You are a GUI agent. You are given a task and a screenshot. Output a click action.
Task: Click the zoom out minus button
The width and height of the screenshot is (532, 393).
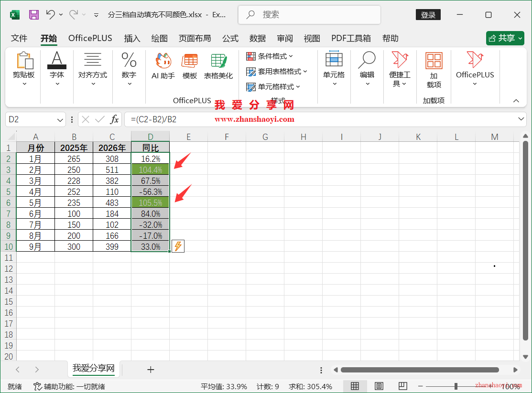coord(420,386)
